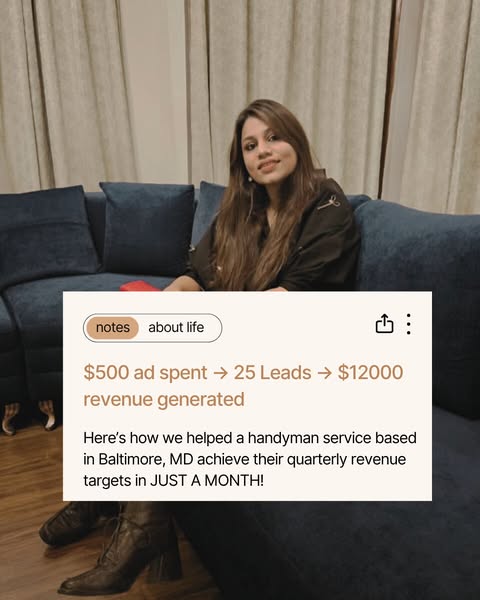The width and height of the screenshot is (480, 600).
Task: Click the first arrow after ad spent
Action: tap(220, 373)
